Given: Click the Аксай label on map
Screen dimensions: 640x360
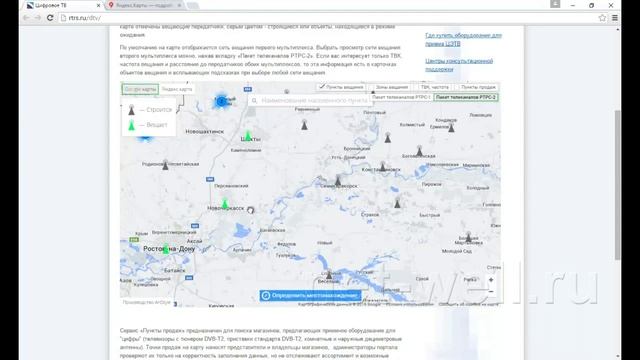Looking at the screenshot, I should (194, 241).
